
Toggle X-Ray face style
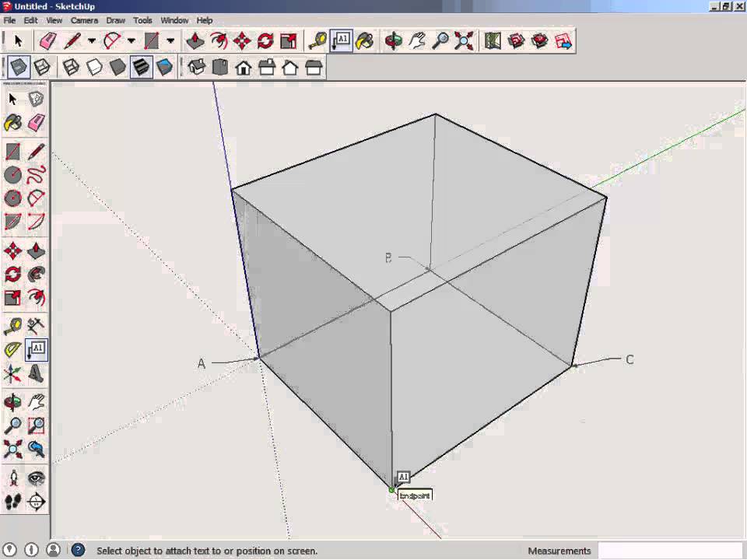(x=17, y=68)
